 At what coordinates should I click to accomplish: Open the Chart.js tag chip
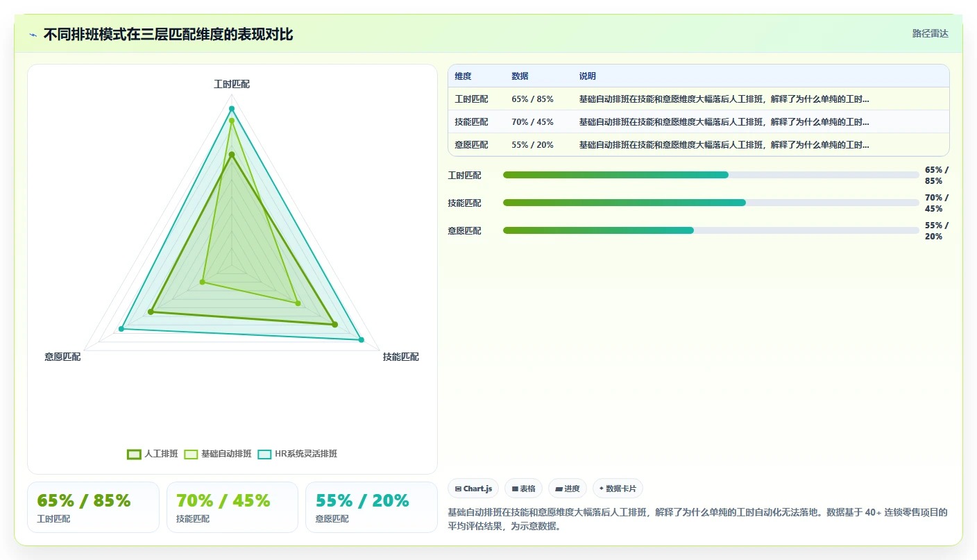tap(473, 489)
